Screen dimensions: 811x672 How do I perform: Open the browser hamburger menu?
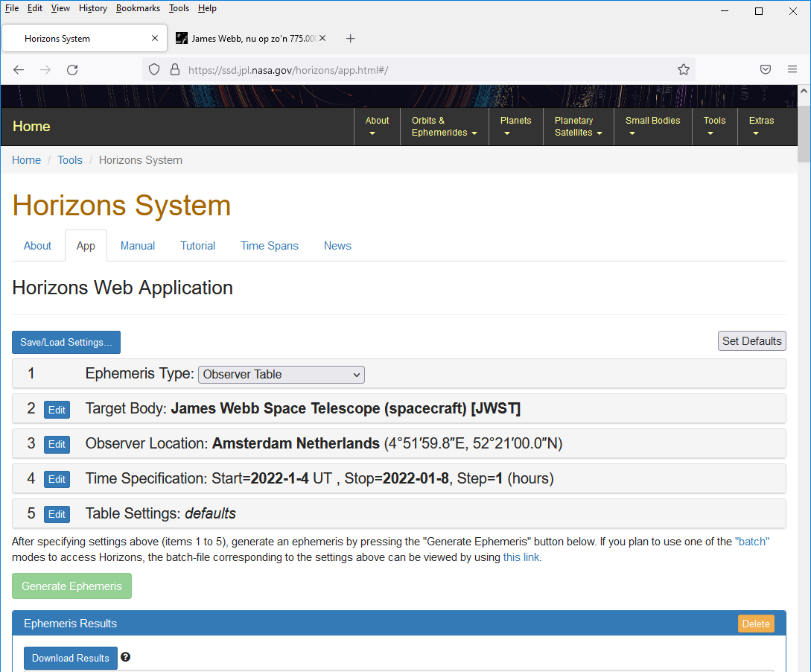tap(792, 70)
